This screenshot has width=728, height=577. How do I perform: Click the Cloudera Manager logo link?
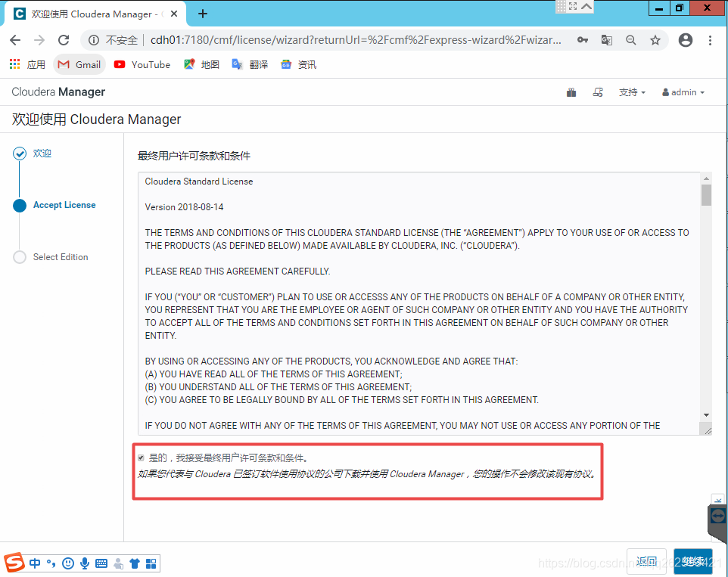tap(58, 92)
